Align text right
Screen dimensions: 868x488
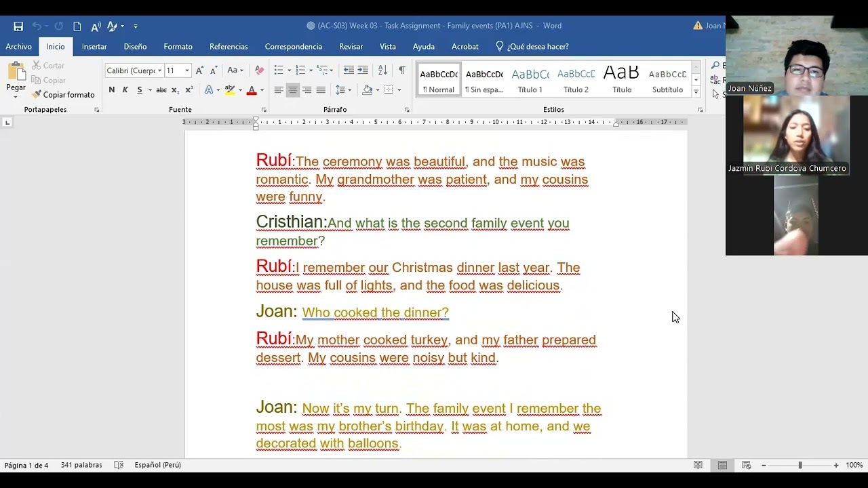pyautogui.click(x=307, y=90)
